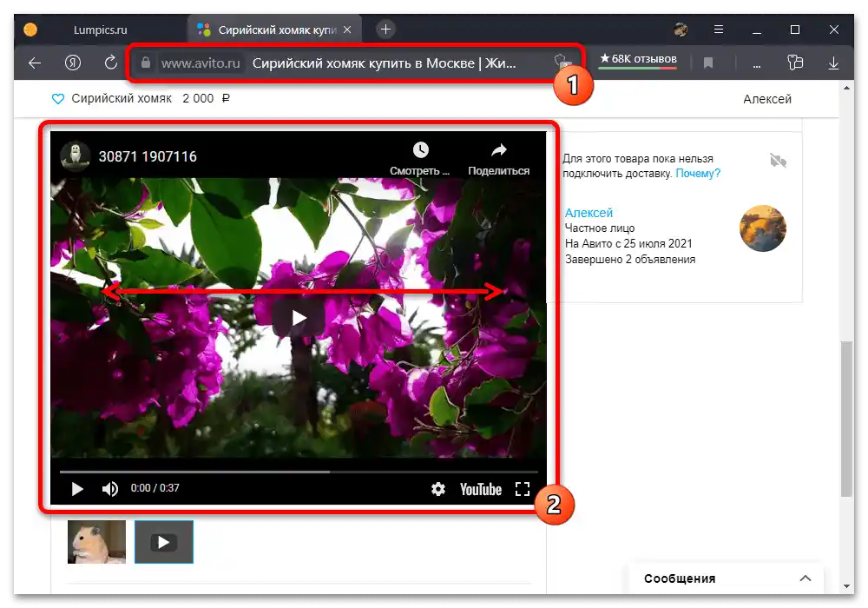The image size is (868, 608).
Task: Click the На Авито с 25 июля 2021 text
Action: point(628,244)
